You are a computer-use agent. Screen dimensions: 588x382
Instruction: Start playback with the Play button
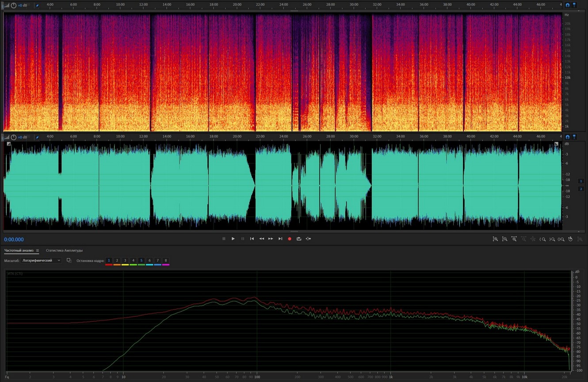click(x=233, y=239)
